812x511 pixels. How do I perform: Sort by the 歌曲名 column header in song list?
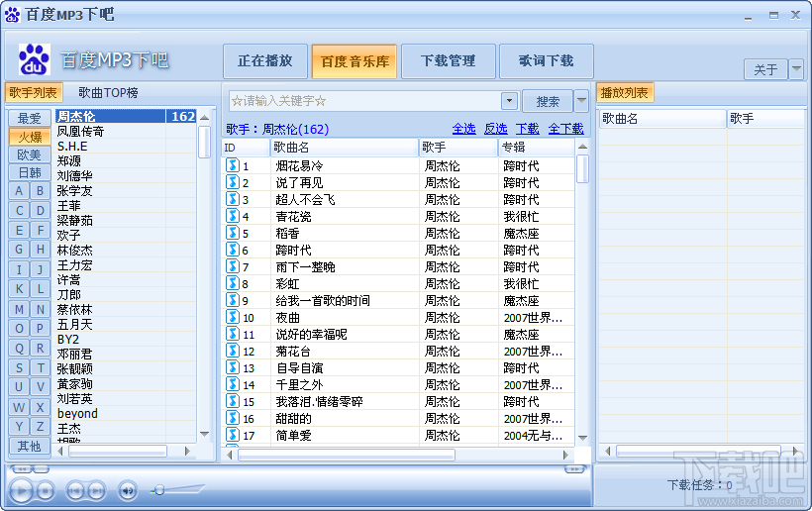click(x=345, y=147)
